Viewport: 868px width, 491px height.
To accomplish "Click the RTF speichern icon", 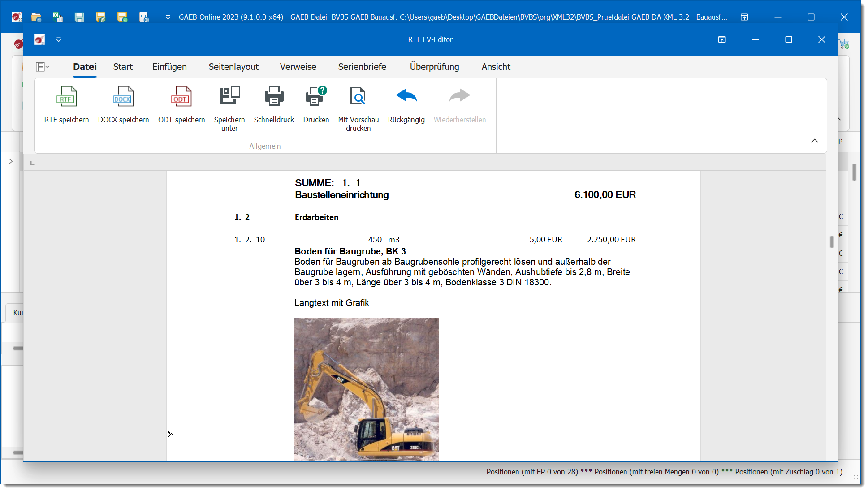I will [x=66, y=96].
